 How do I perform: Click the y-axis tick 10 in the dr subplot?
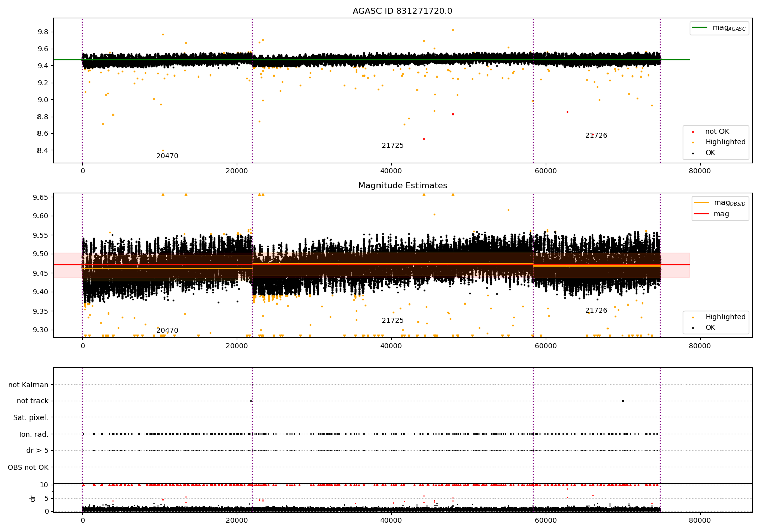(44, 485)
